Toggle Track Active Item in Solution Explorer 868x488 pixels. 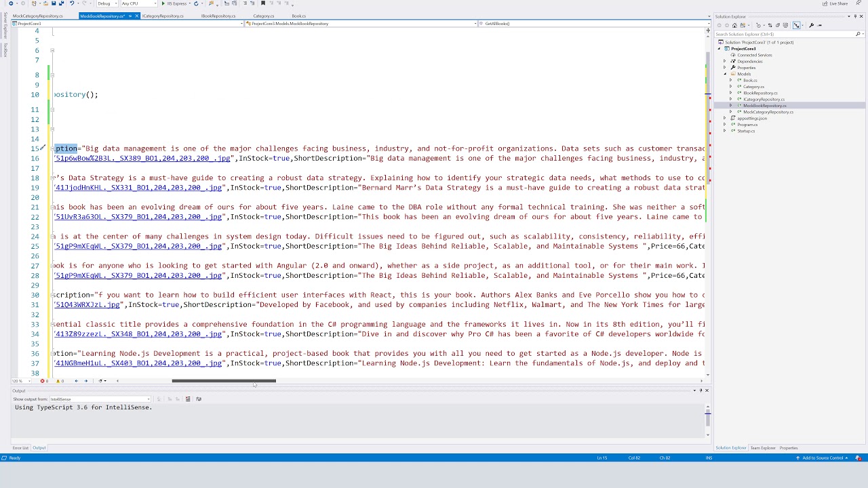tap(797, 25)
